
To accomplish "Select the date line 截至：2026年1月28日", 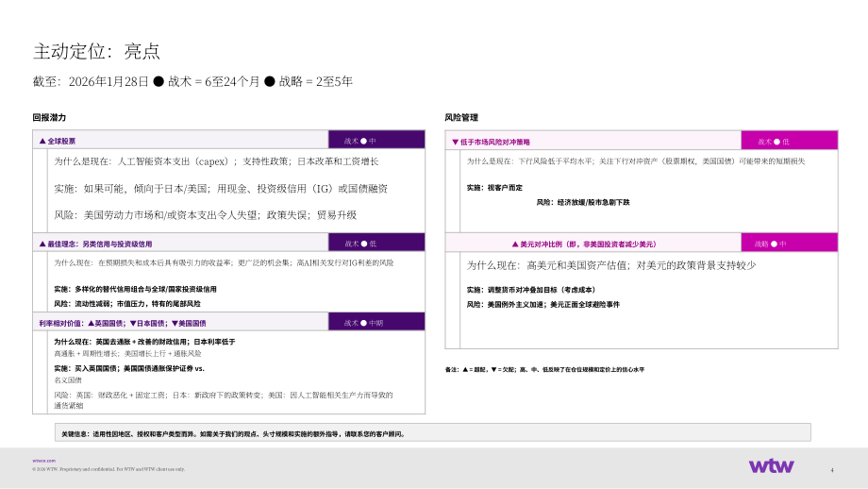I will 91,81.
